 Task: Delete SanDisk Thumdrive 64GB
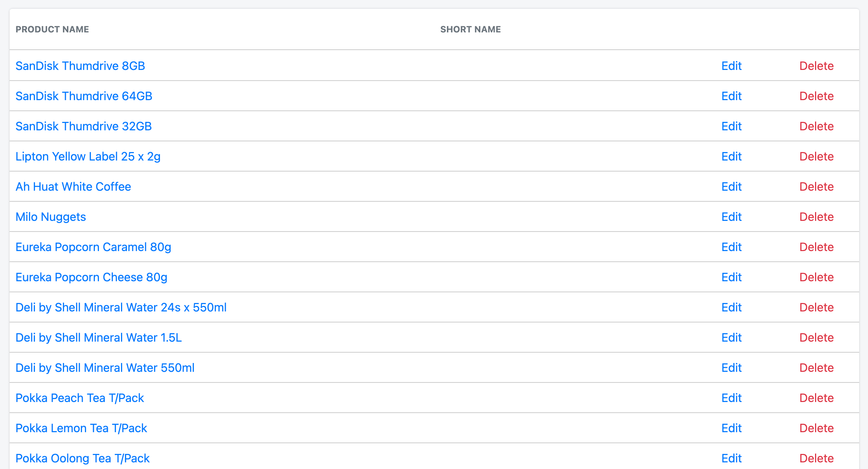point(817,96)
